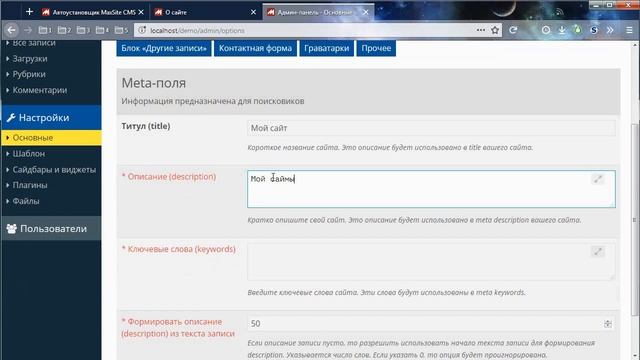Click the blue S extension icon
The width and height of the screenshot is (640, 360).
point(594,30)
